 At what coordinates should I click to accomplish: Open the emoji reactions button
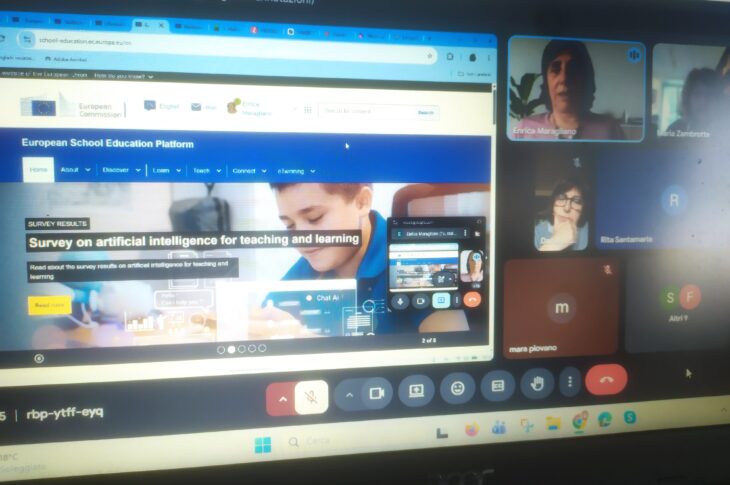coord(458,387)
